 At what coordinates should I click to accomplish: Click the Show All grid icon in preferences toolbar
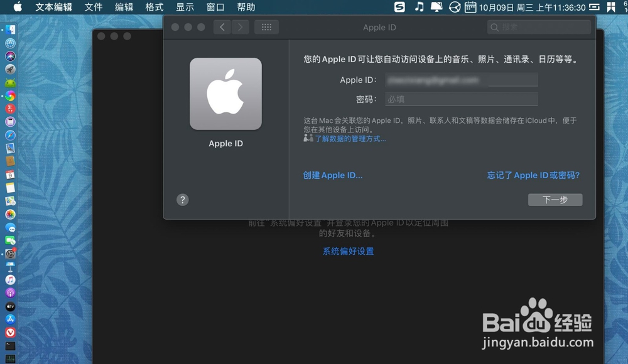click(266, 27)
